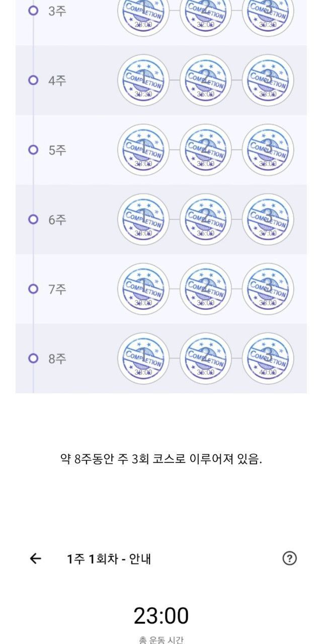Click the 1주 1회차 - 안내 title
322x644 pixels.
point(109,558)
